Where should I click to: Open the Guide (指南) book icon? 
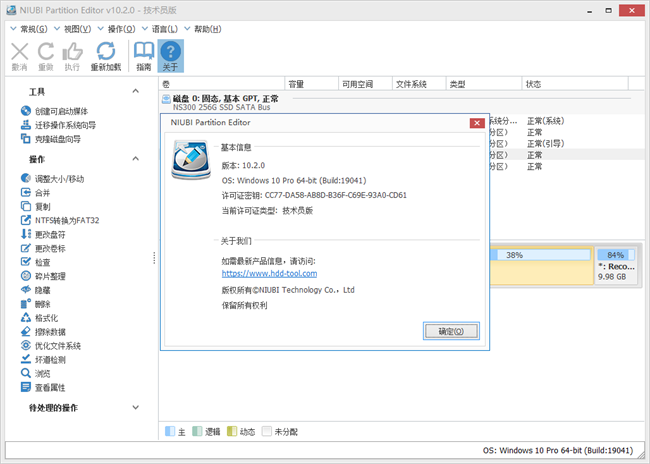pyautogui.click(x=143, y=56)
